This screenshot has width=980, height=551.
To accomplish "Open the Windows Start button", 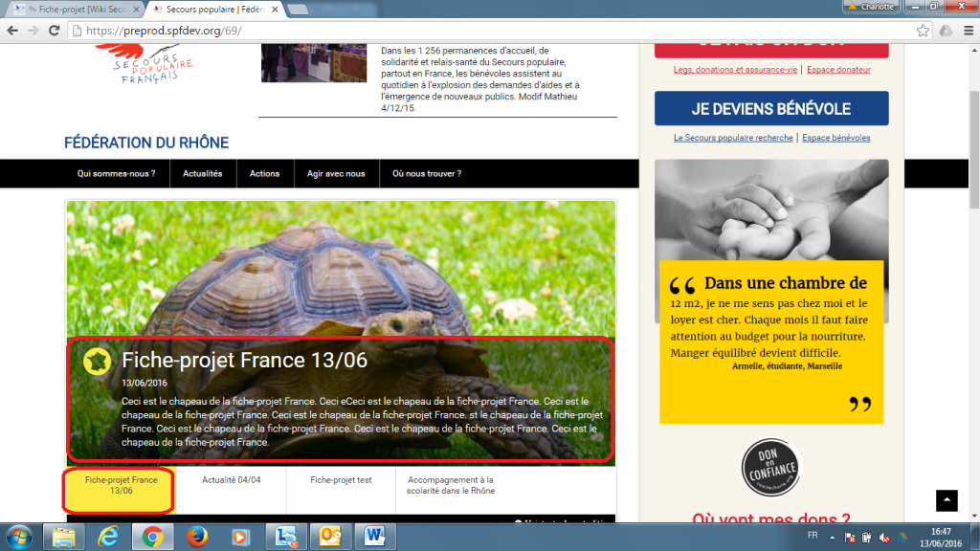I will tap(19, 538).
